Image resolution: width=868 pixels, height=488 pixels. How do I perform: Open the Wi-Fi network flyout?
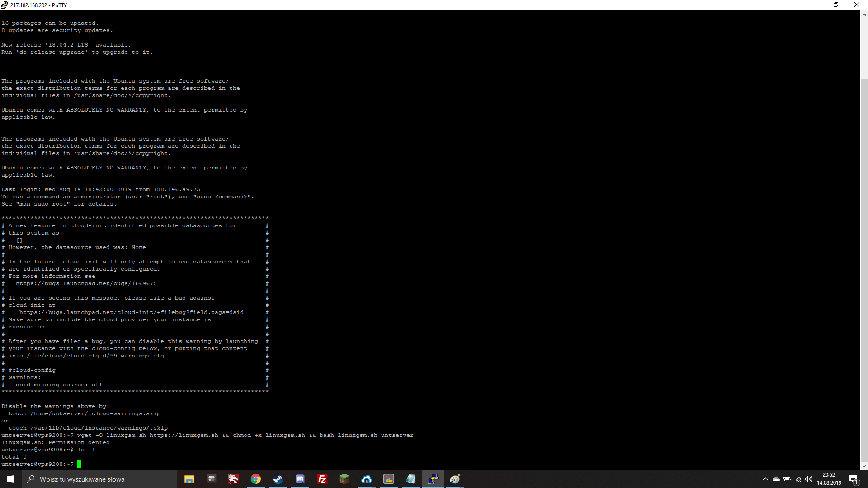click(798, 479)
